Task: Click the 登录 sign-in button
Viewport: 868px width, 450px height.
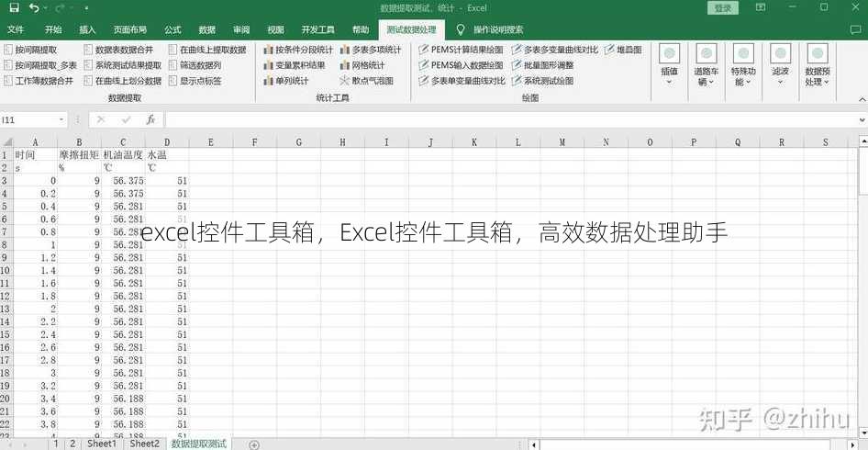Action: coord(723,7)
